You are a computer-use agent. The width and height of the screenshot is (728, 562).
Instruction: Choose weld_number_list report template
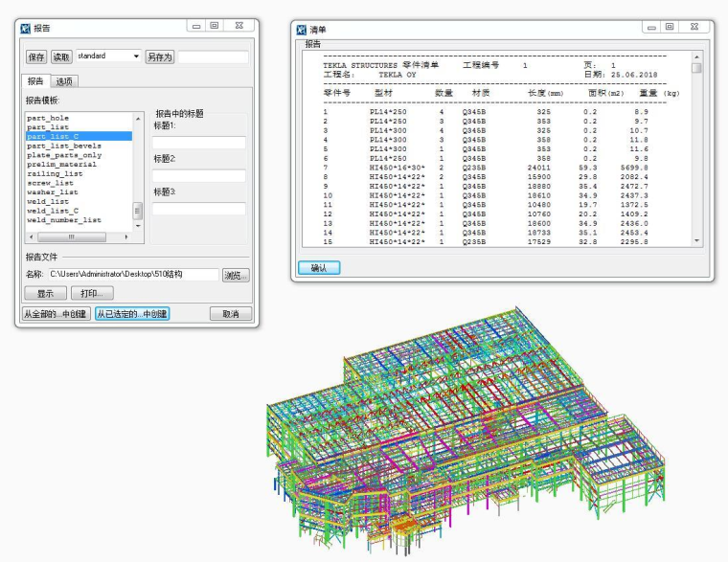(x=64, y=220)
